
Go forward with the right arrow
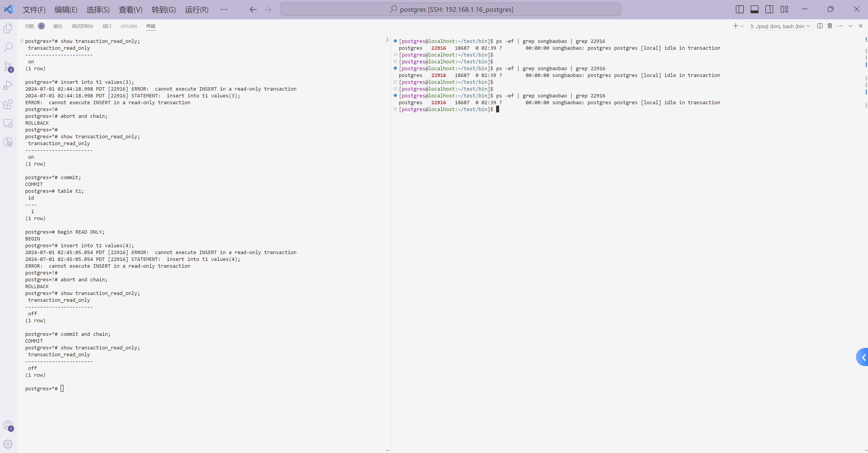tap(268, 10)
